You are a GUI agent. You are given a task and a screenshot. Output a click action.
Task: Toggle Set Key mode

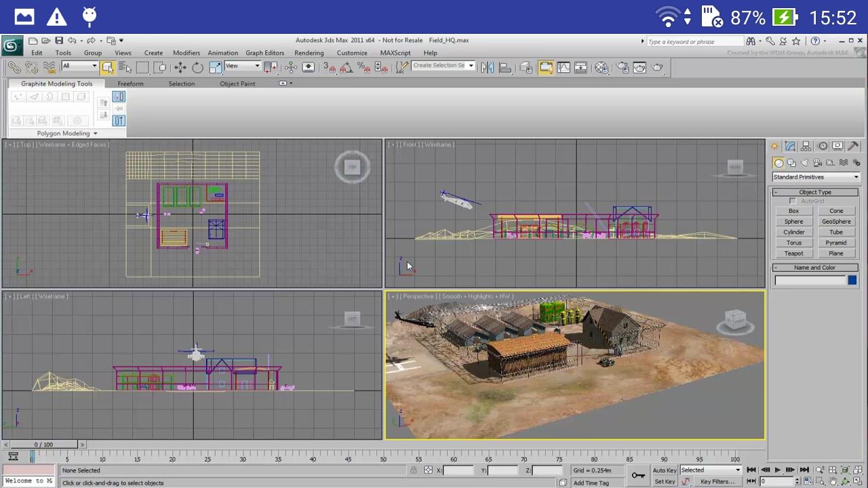[x=665, y=482]
